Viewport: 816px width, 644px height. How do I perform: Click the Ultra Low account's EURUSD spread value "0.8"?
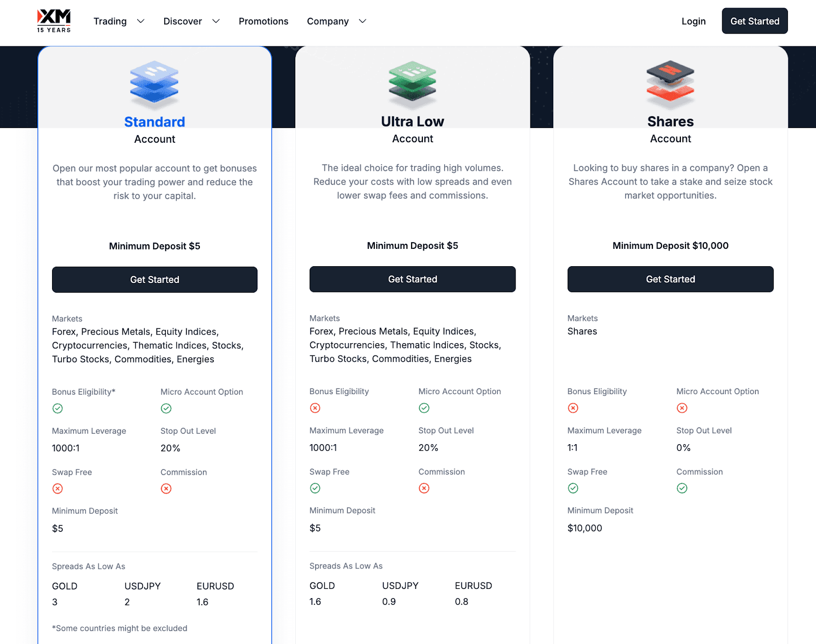click(x=462, y=602)
